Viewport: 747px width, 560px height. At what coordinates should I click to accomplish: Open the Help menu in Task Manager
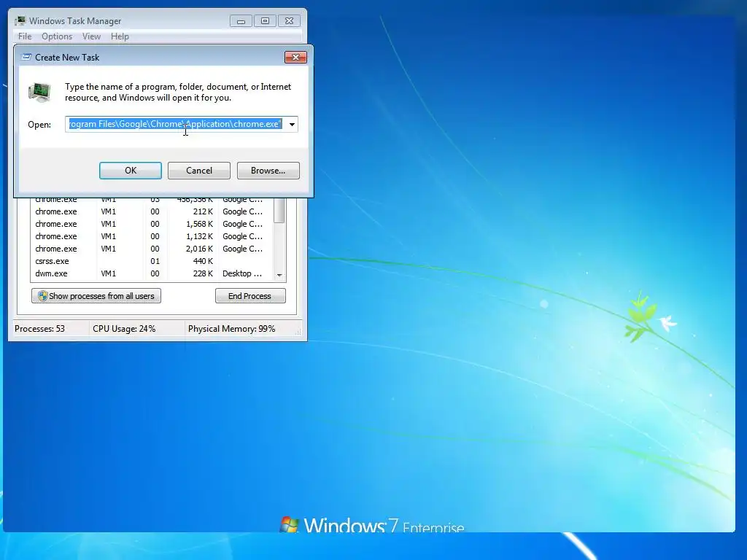point(120,36)
